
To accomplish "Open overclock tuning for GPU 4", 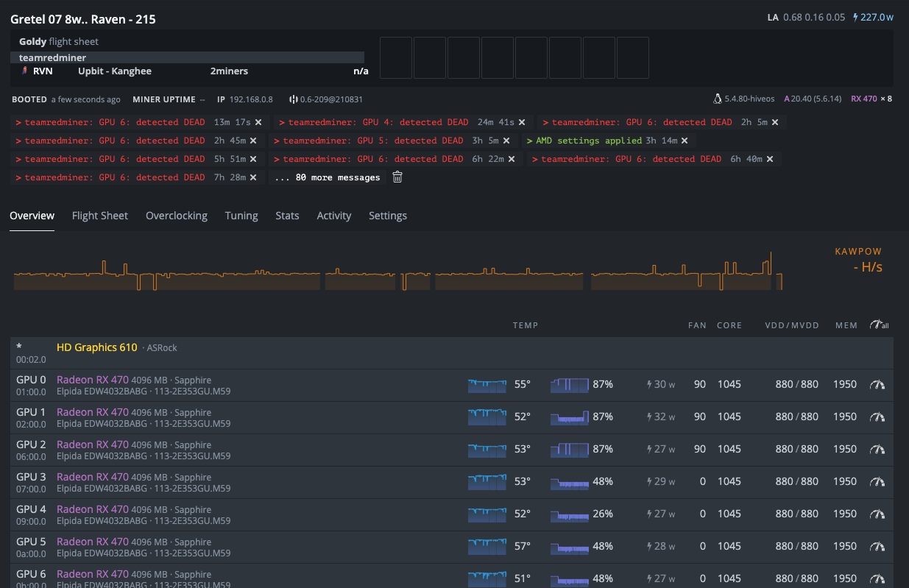I will (877, 514).
